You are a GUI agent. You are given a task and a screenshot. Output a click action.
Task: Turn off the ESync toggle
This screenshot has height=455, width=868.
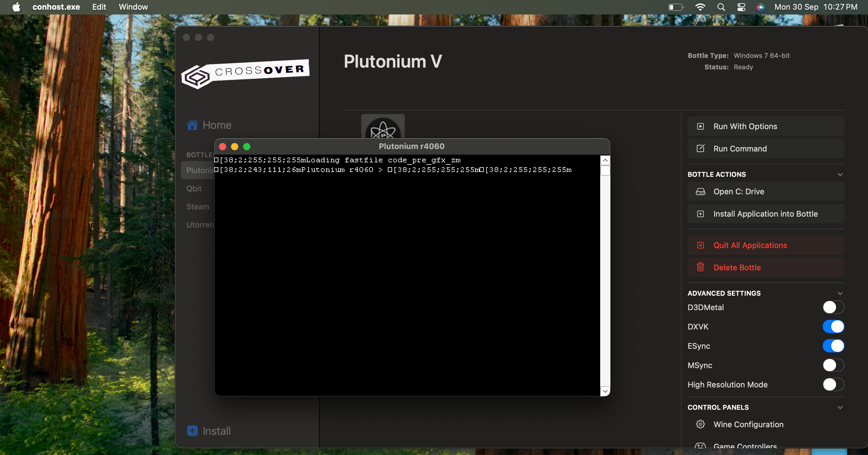coord(833,346)
